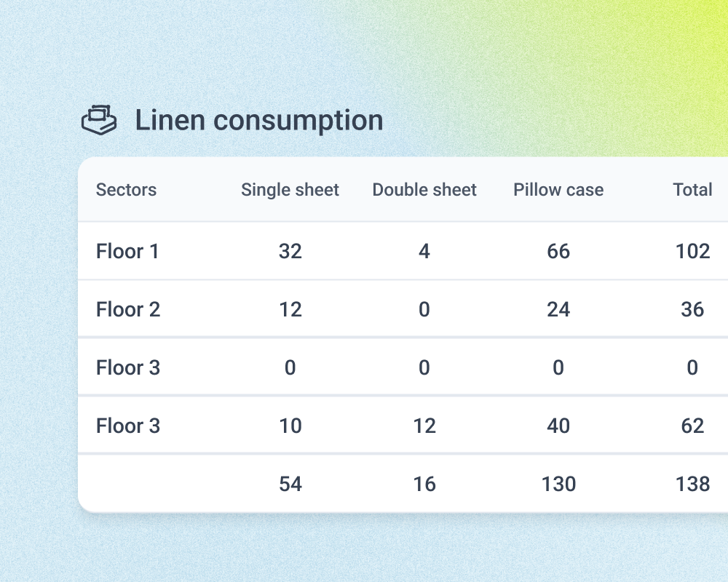Screen dimensions: 728x582
Task: Click the zero double sheet cell for Floor 2
Action: (424, 309)
